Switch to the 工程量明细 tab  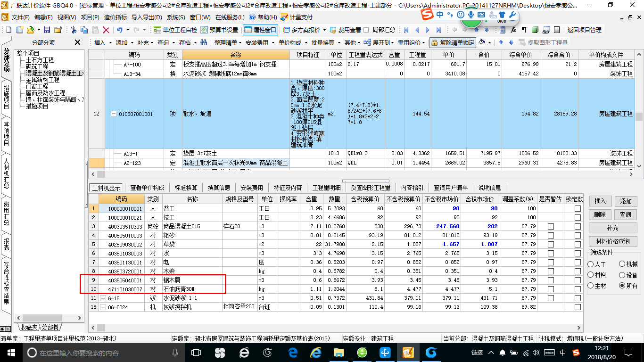click(326, 188)
